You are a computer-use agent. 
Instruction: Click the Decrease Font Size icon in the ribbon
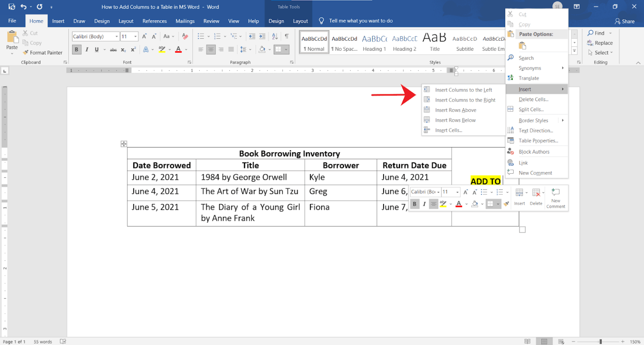(x=154, y=37)
